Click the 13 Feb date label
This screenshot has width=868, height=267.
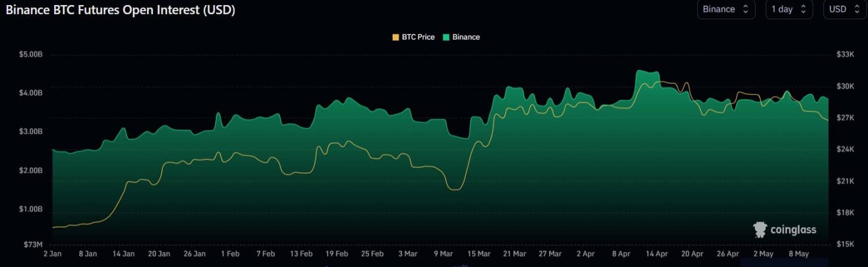[x=301, y=254]
